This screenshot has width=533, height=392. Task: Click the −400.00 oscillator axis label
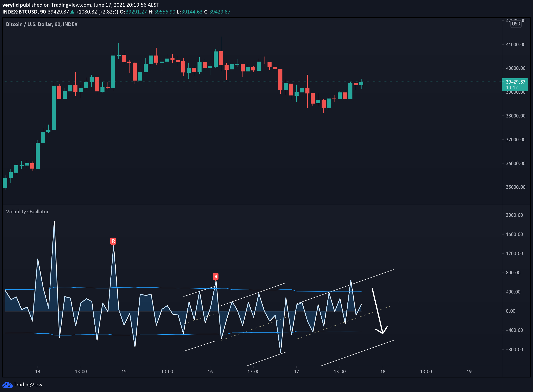point(514,330)
